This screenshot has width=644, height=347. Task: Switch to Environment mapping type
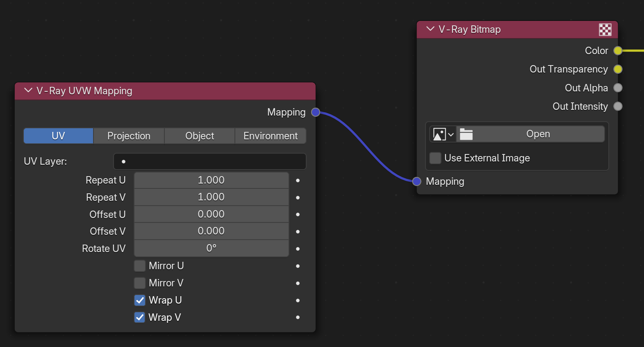pos(271,136)
